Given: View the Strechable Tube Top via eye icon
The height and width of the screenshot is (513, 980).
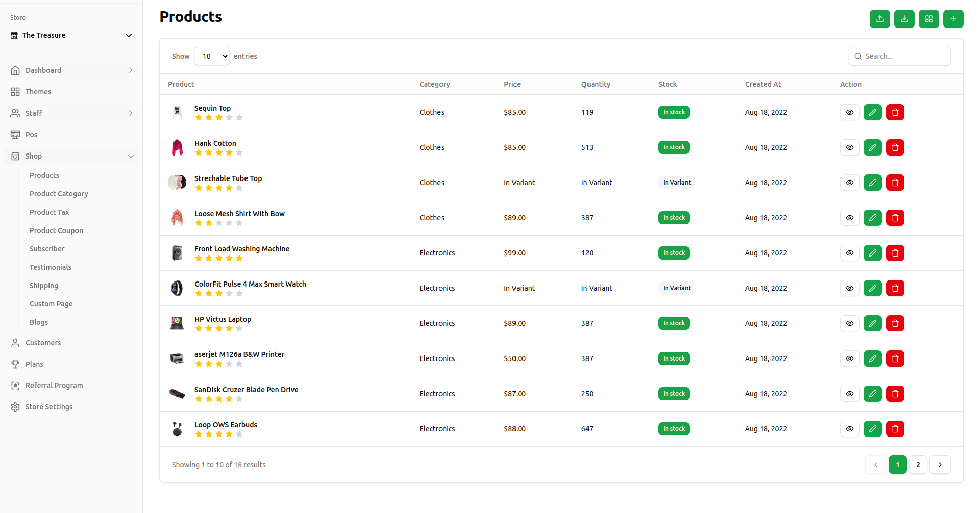Looking at the screenshot, I should point(849,183).
